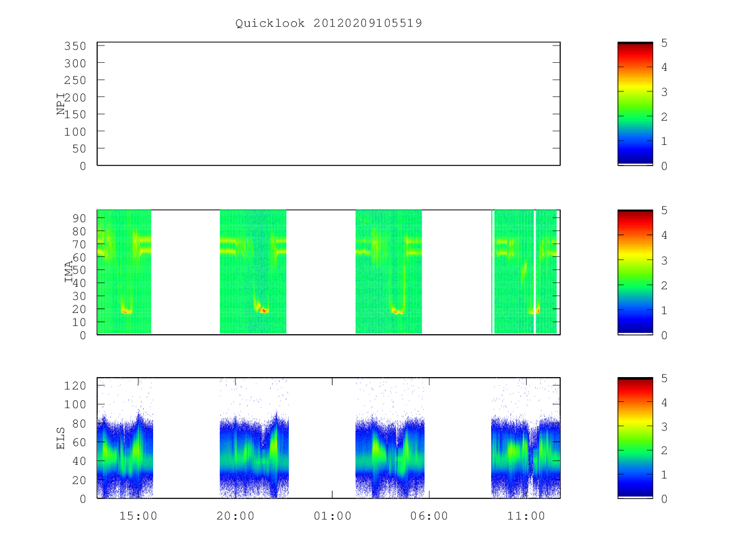Click the 3 label on IMA colorbar
Screen dimensions: 747x560
click(664, 260)
